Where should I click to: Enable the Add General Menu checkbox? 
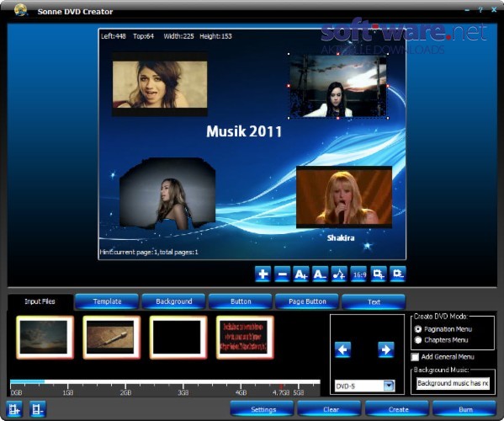click(415, 357)
